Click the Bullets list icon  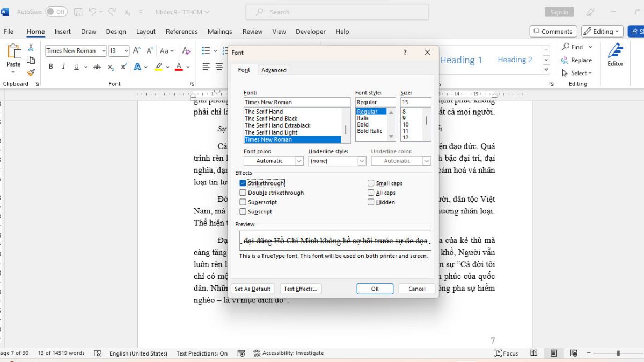click(x=206, y=51)
